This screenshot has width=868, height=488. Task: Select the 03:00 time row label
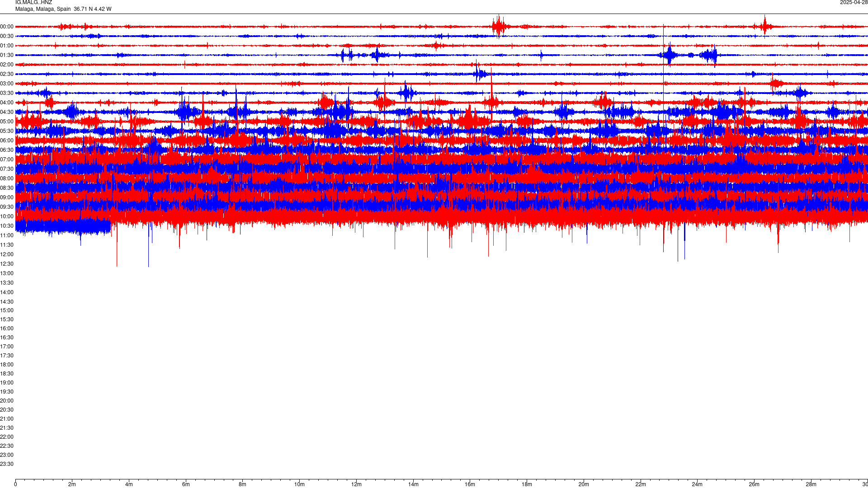click(7, 84)
